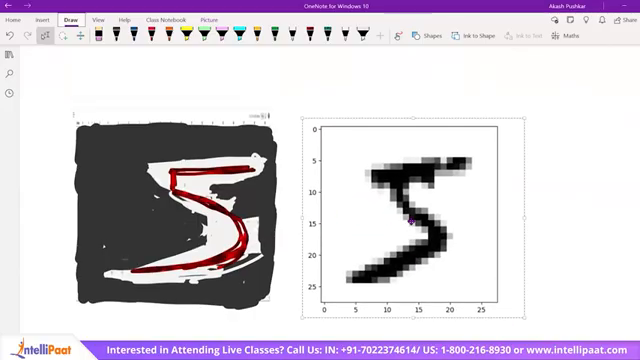This screenshot has width=640, height=360.
Task: Click Ink to Shape button
Action: coord(473,36)
